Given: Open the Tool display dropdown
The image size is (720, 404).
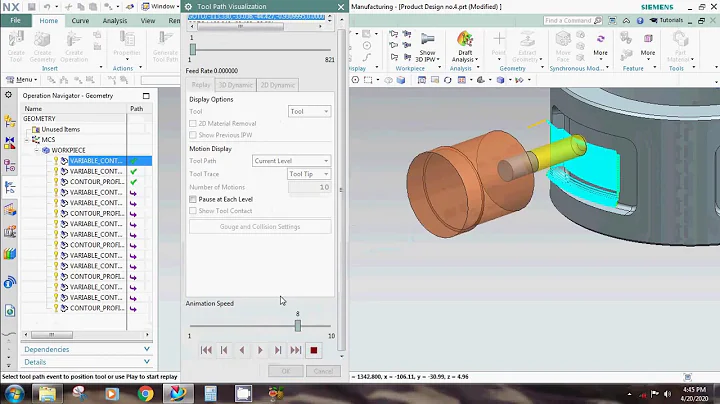Looking at the screenshot, I should click(x=309, y=111).
